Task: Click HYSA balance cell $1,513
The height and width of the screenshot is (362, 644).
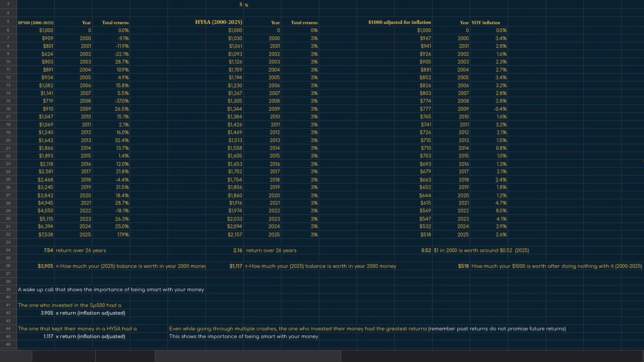Action: click(x=224, y=140)
